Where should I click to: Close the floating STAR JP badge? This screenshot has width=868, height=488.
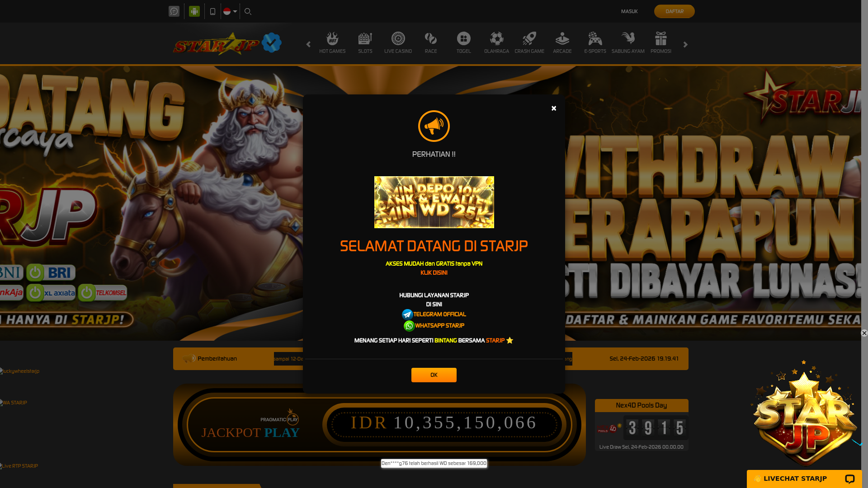[864, 333]
